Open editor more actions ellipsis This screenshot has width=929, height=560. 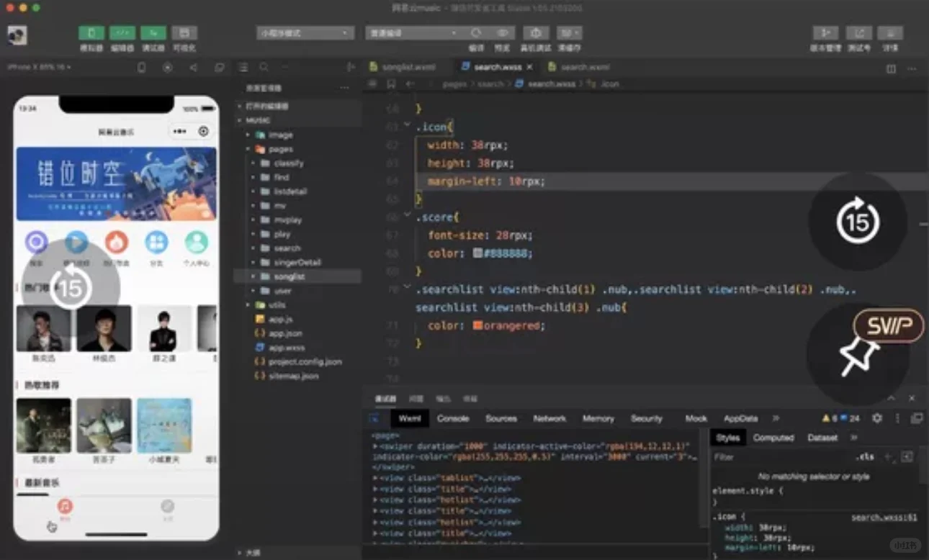point(911,68)
